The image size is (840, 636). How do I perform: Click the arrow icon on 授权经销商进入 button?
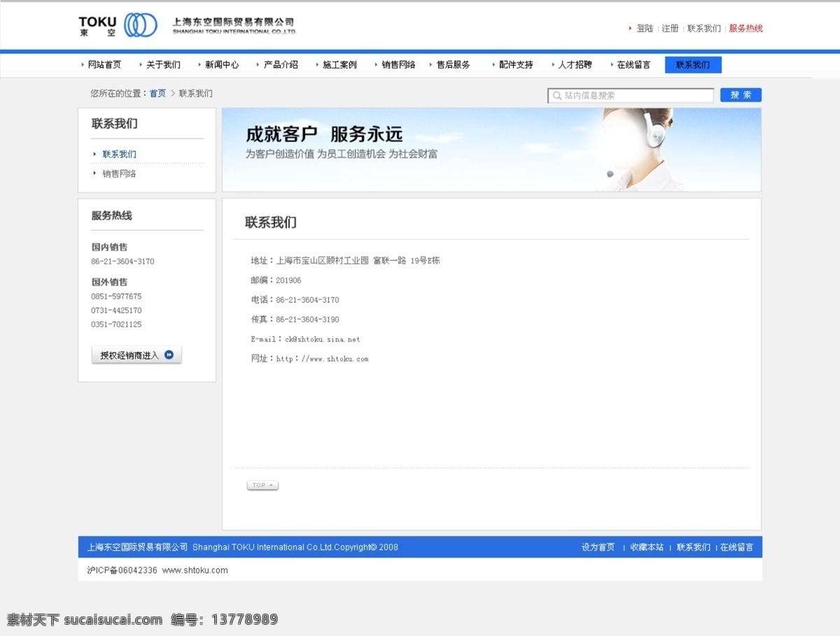[x=169, y=355]
